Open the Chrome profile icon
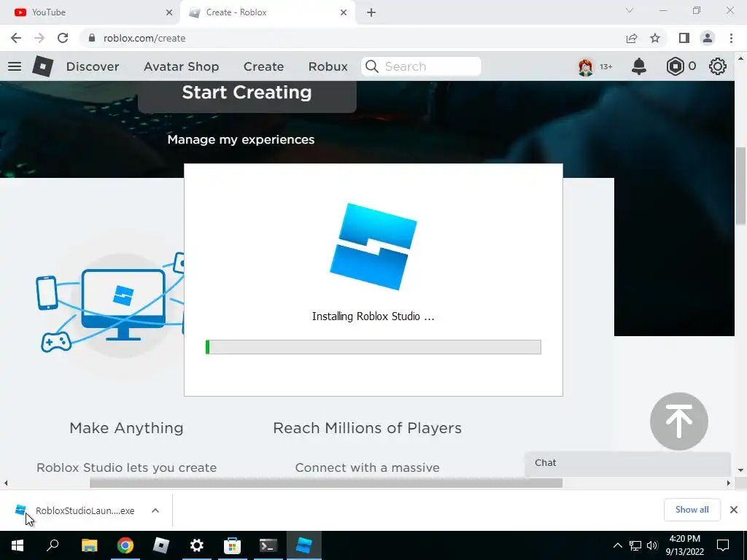This screenshot has height=560, width=747. 708,38
